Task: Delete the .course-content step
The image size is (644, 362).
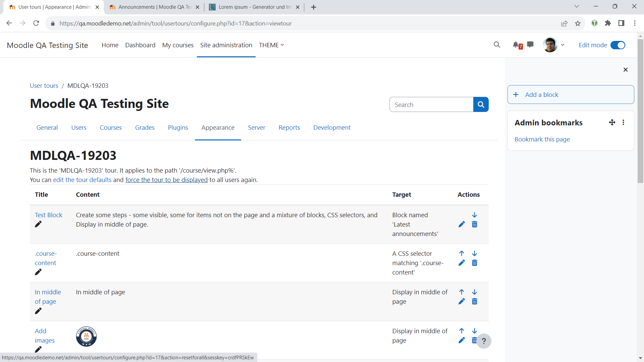Action: tap(474, 263)
